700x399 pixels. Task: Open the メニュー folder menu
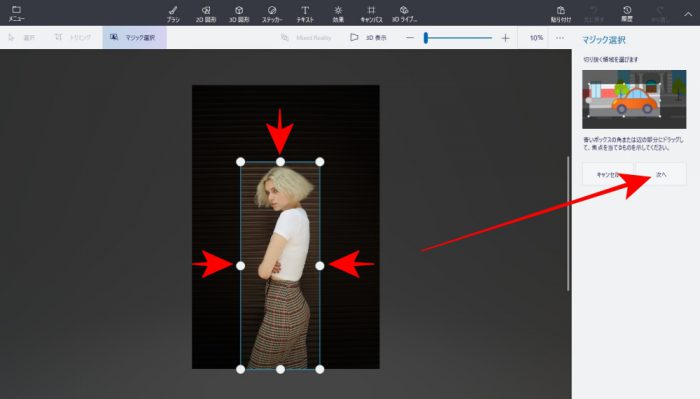[17, 13]
